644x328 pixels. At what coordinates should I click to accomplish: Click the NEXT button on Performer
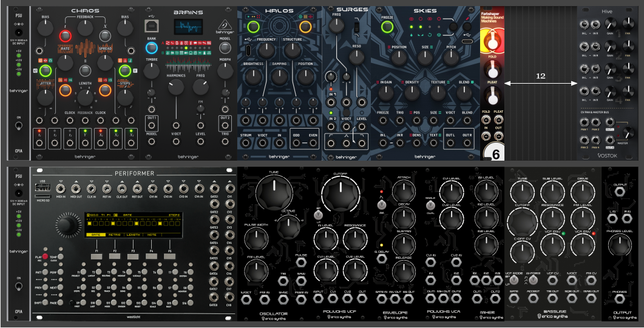click(60, 287)
